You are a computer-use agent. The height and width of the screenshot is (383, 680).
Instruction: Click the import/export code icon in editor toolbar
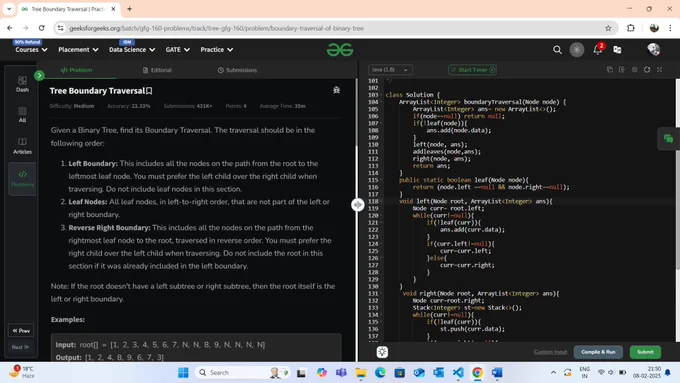point(622,69)
